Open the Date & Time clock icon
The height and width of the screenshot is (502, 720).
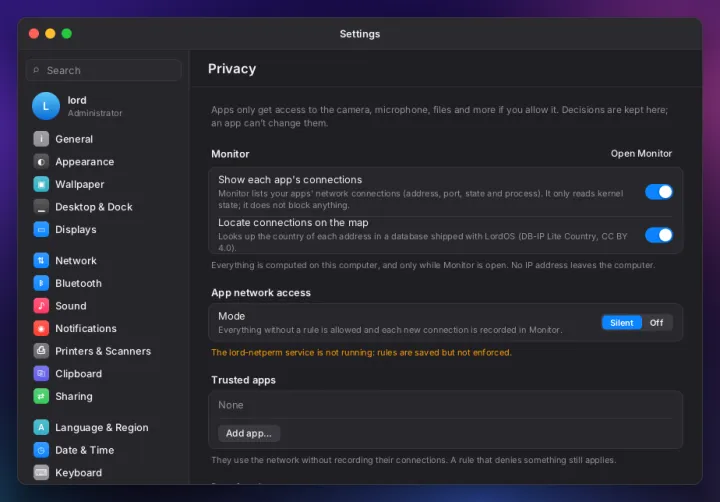(41, 450)
